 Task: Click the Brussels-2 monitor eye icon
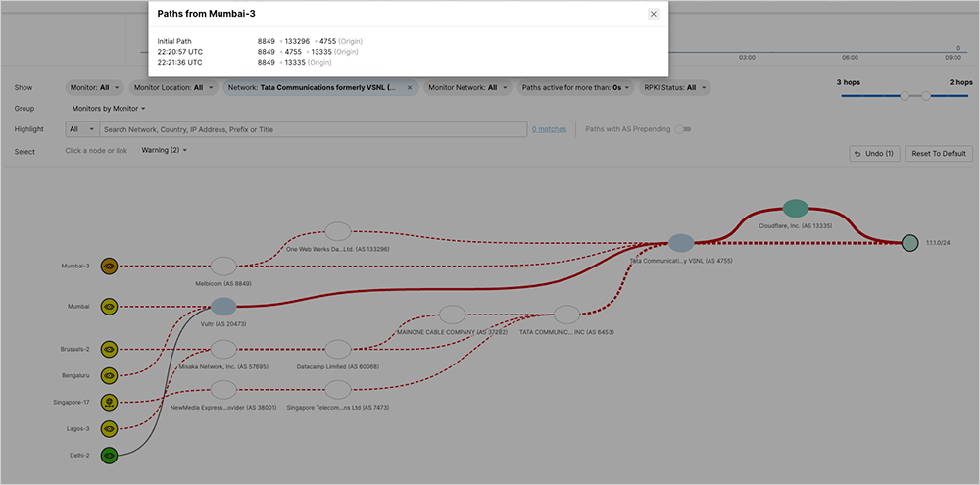109,349
